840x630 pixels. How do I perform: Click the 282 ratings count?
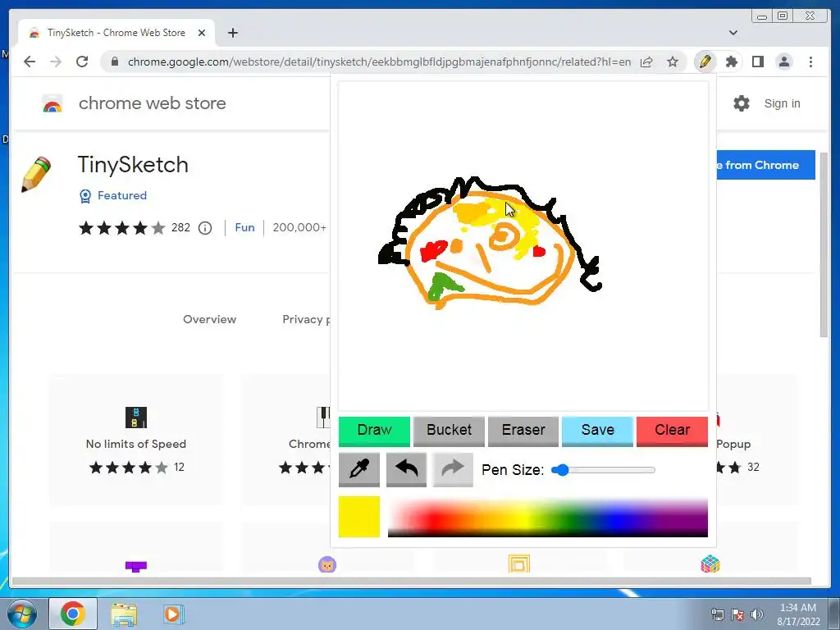[x=180, y=228]
